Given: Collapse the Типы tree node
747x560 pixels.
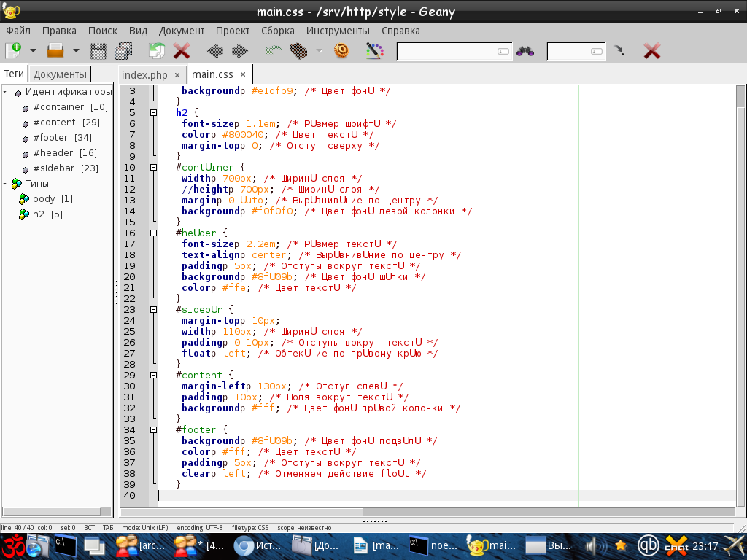Looking at the screenshot, I should [x=6, y=184].
